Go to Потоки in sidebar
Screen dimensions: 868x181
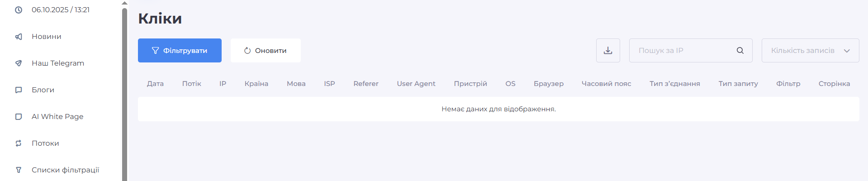coord(45,143)
